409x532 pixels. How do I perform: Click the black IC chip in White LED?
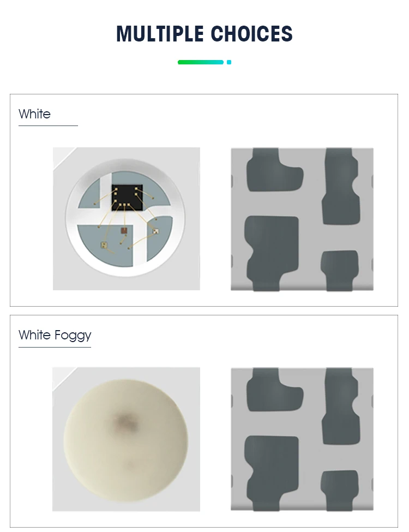pyautogui.click(x=127, y=197)
